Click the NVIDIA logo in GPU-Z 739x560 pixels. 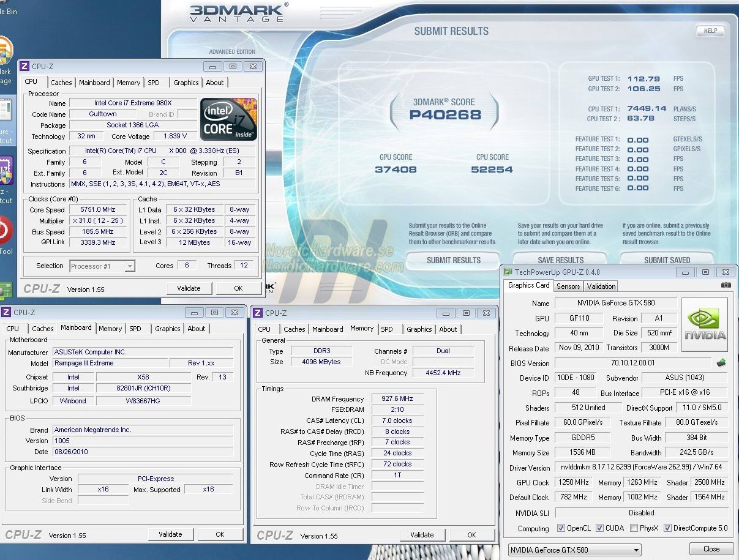705,324
